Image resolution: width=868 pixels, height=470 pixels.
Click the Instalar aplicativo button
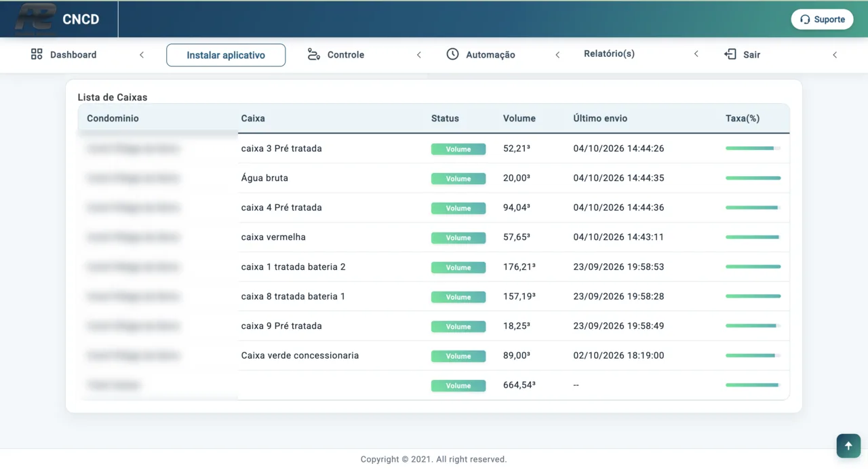tap(226, 55)
